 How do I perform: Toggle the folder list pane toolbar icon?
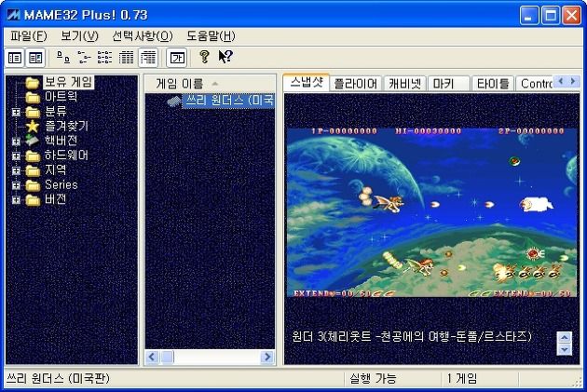(x=15, y=58)
